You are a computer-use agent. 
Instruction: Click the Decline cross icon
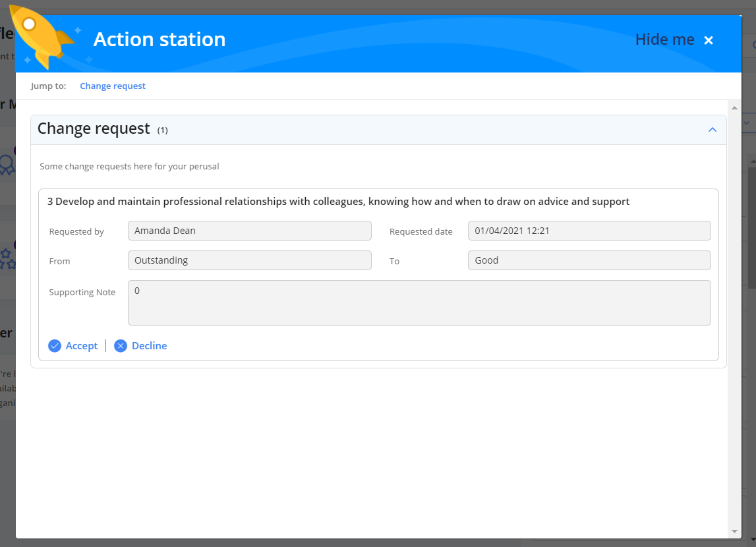tap(121, 346)
